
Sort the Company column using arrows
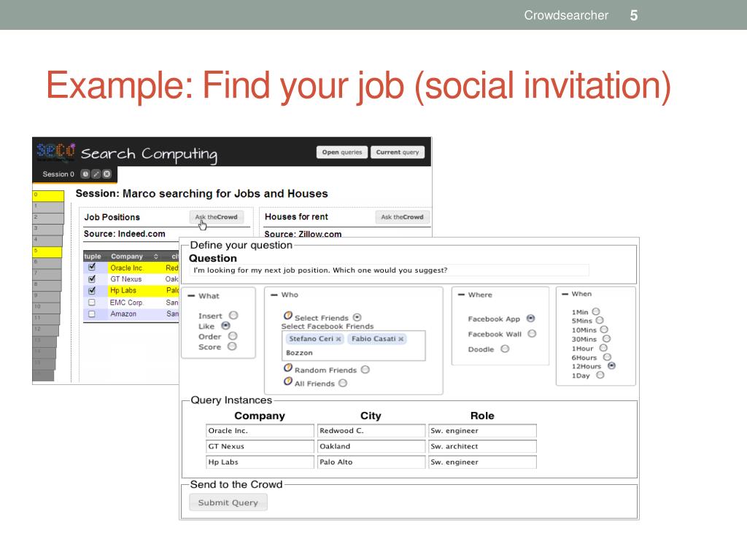[x=156, y=257]
